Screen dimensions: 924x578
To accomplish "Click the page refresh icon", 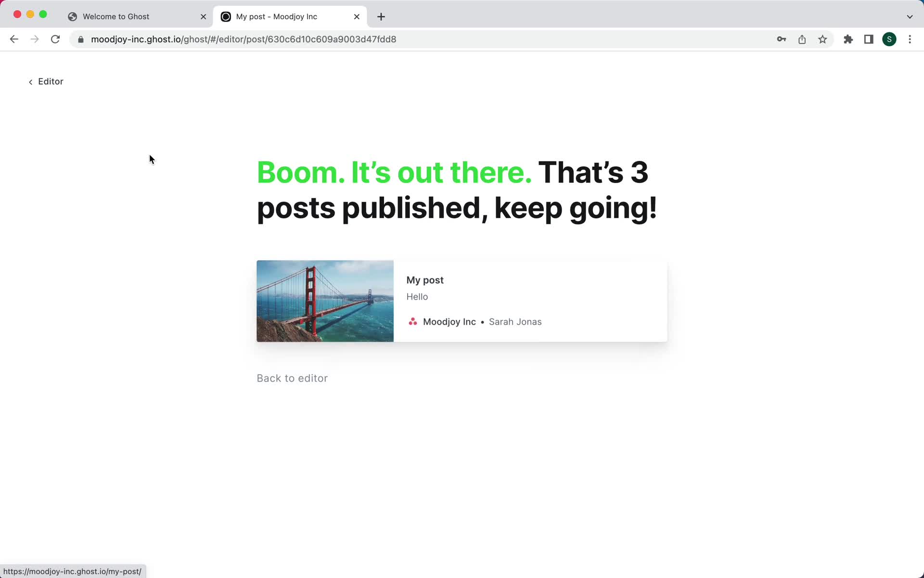I will [56, 39].
